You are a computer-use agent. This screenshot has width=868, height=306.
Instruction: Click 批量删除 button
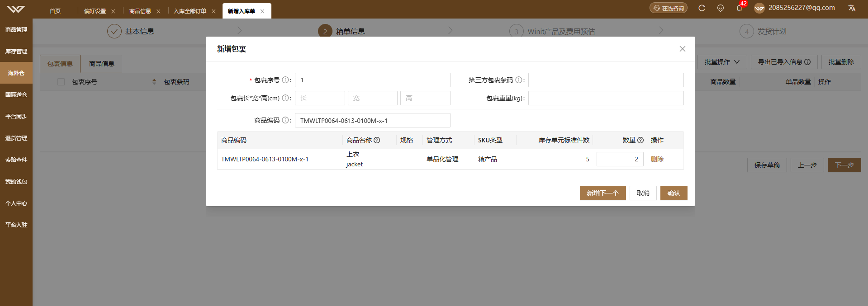pyautogui.click(x=841, y=62)
